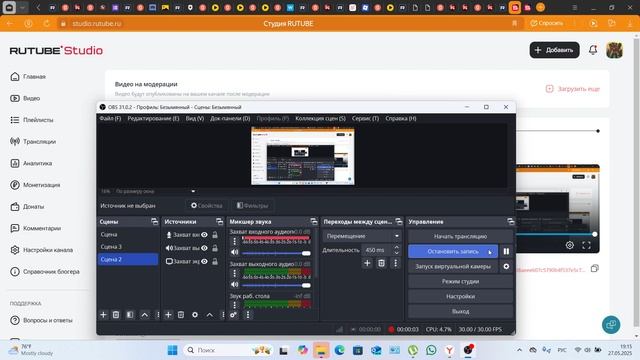640x360 pixels.
Task: Add a new scene in OBS Scenes panel
Action: [103, 315]
